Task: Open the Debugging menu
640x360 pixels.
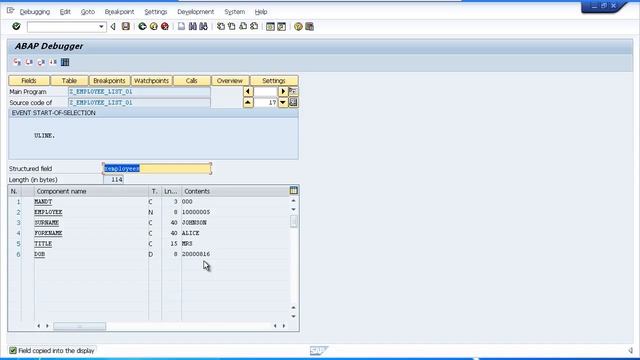Action: coord(35,12)
